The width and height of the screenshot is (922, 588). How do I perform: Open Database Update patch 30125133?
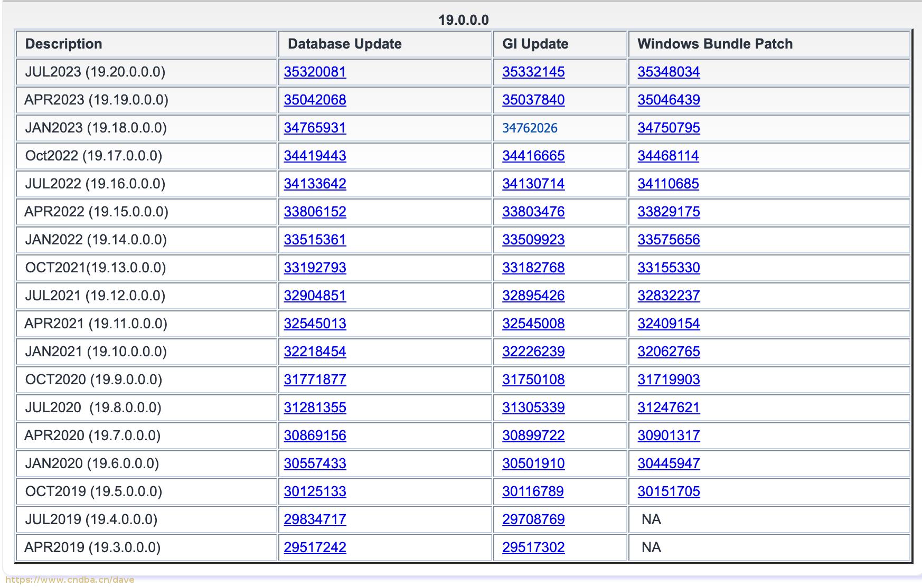click(x=315, y=491)
